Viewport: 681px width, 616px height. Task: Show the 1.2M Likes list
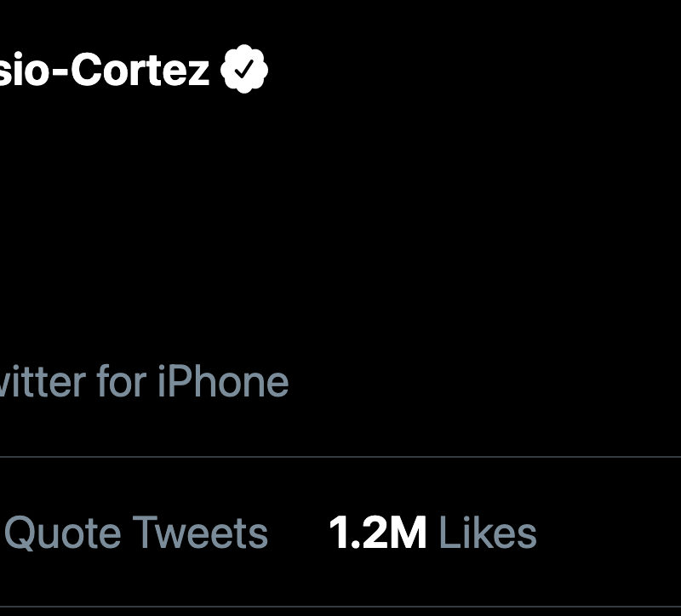[432, 533]
